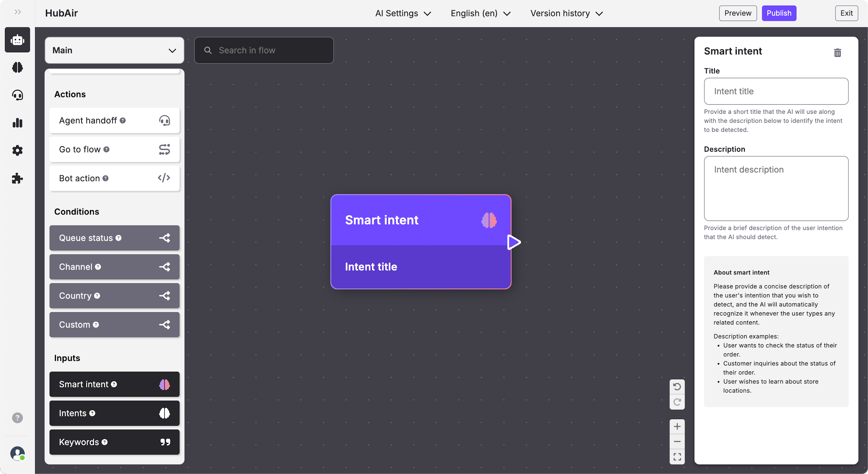Open the bot builder sidebar icon
Image resolution: width=868 pixels, height=474 pixels.
(x=17, y=40)
